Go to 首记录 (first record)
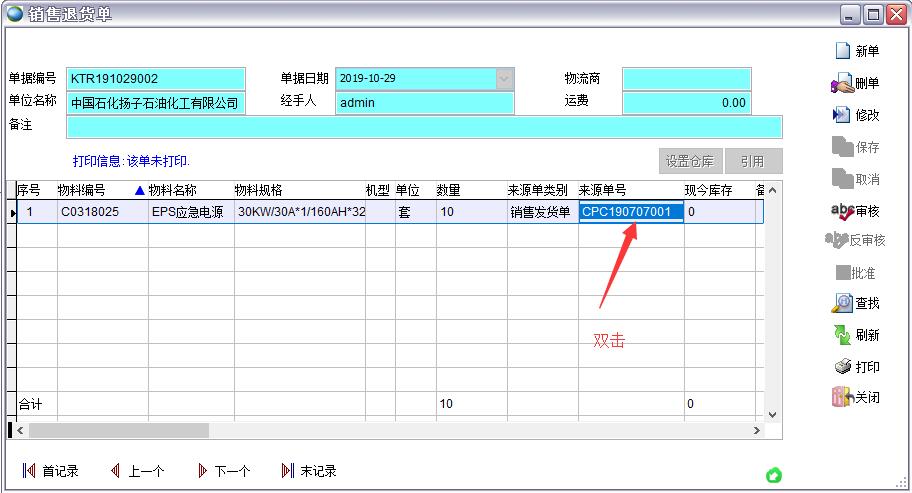The height and width of the screenshot is (493, 912). pos(50,471)
